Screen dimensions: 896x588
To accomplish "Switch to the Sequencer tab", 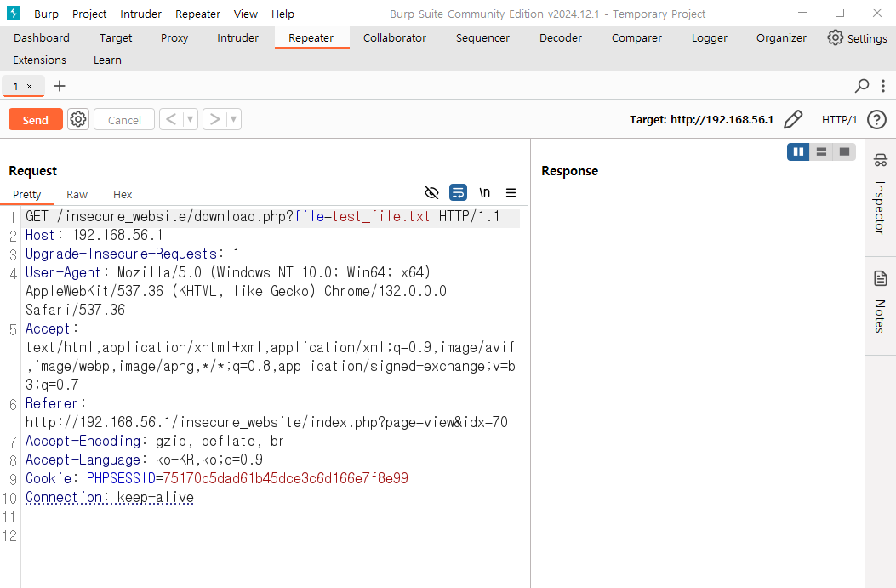I will click(x=482, y=37).
